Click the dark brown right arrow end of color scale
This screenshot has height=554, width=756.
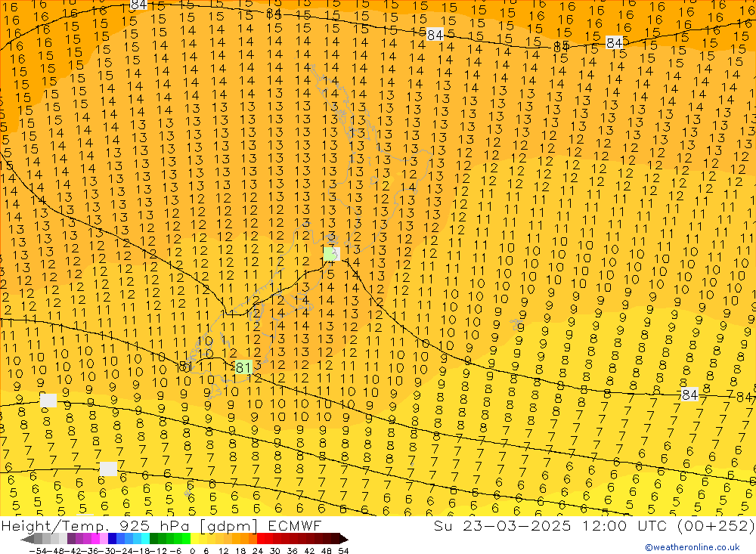click(344, 540)
